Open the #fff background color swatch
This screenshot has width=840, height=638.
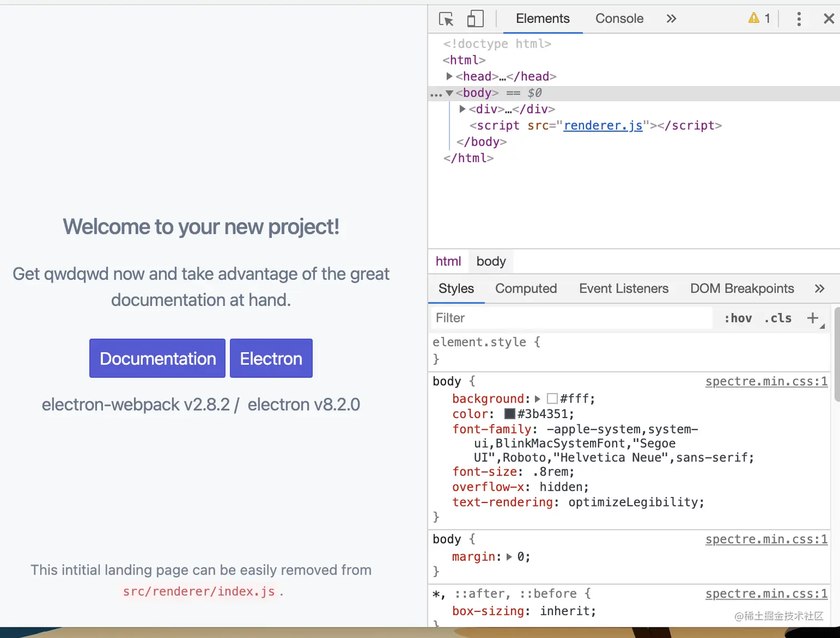pos(552,399)
